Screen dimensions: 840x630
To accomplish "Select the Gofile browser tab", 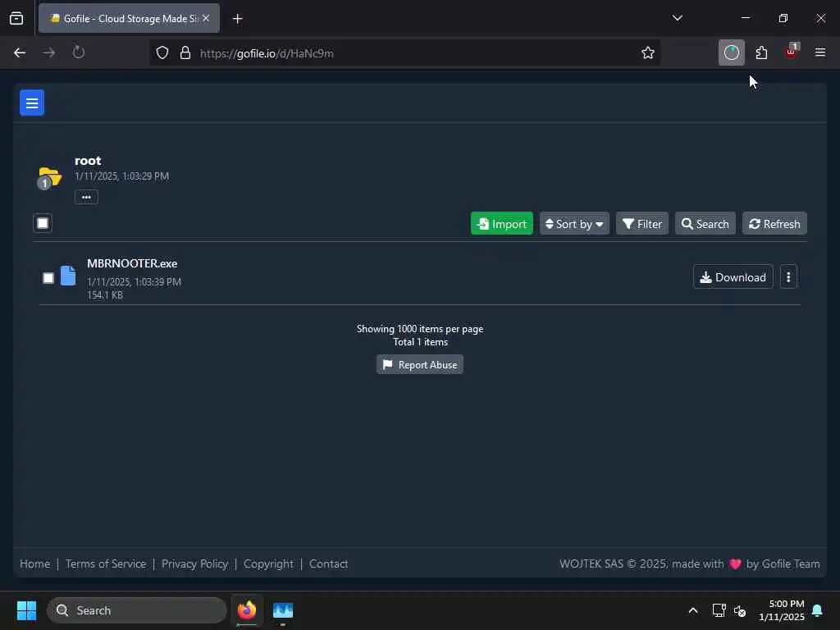I will pos(129,18).
